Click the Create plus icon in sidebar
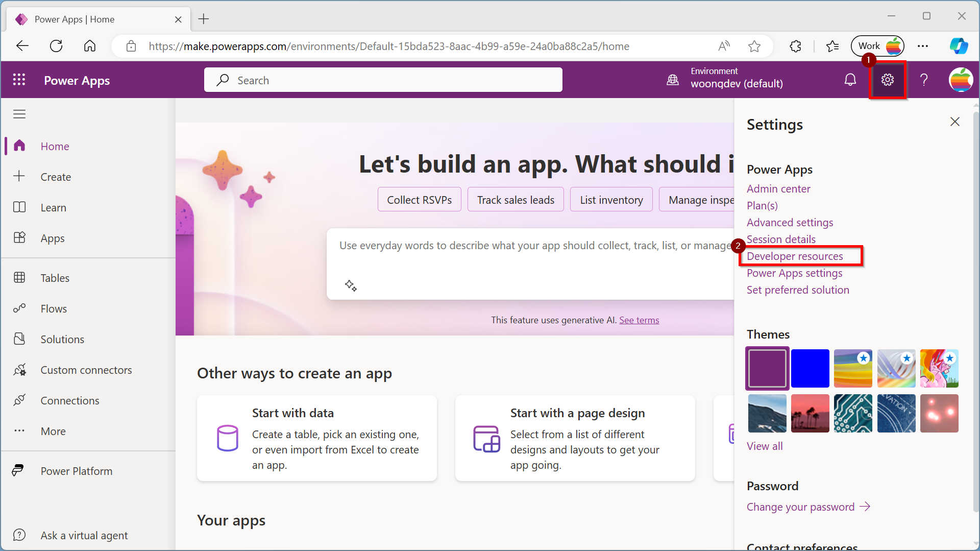980x551 pixels. (19, 176)
